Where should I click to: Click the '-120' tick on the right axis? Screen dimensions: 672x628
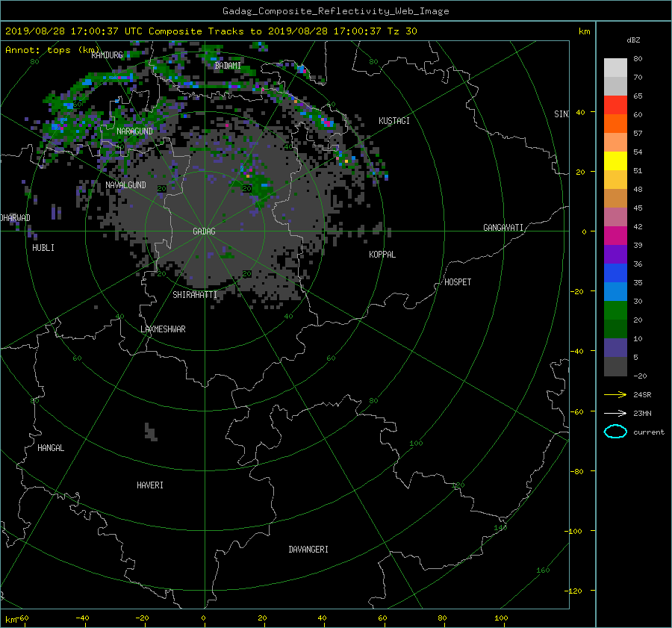(x=575, y=591)
